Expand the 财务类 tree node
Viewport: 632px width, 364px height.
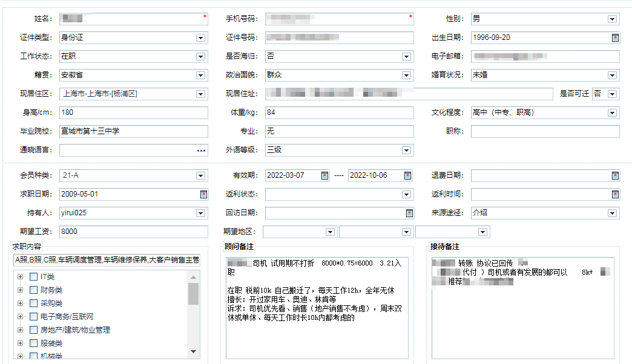pyautogui.click(x=20, y=290)
